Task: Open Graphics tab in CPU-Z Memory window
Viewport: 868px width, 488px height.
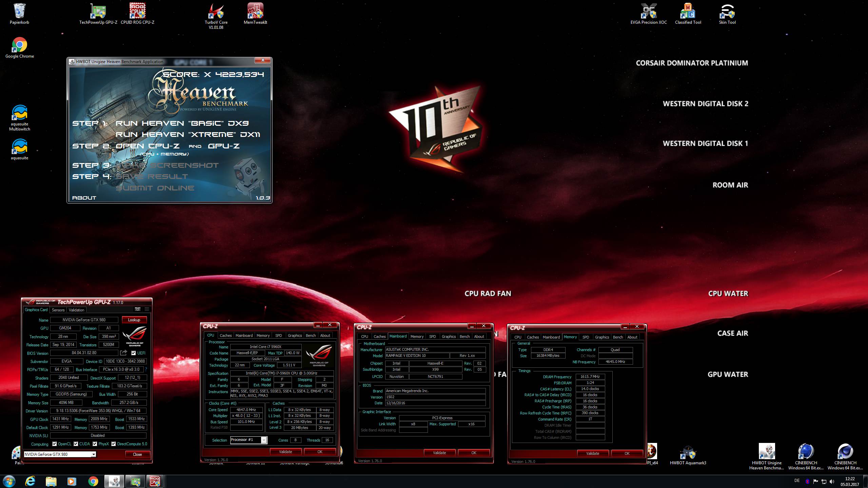Action: 602,337
